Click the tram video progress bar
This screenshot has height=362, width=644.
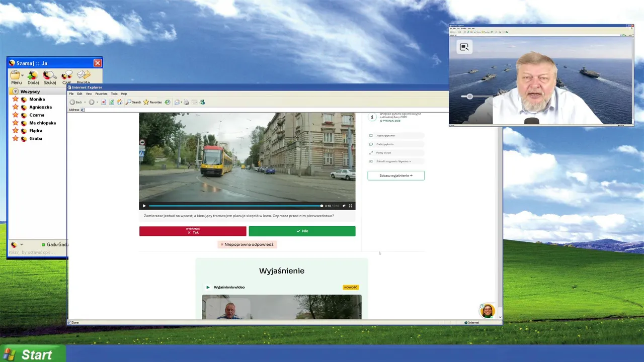(235, 206)
